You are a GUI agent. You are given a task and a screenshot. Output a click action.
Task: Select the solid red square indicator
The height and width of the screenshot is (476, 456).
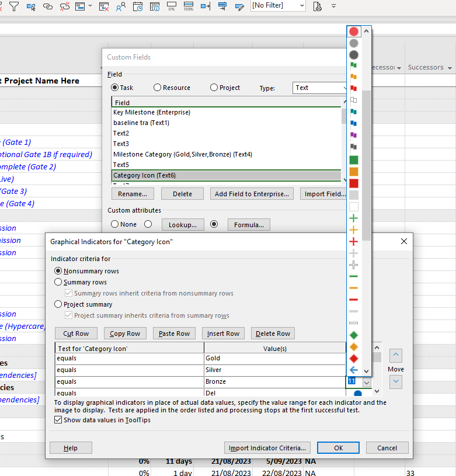point(353,183)
